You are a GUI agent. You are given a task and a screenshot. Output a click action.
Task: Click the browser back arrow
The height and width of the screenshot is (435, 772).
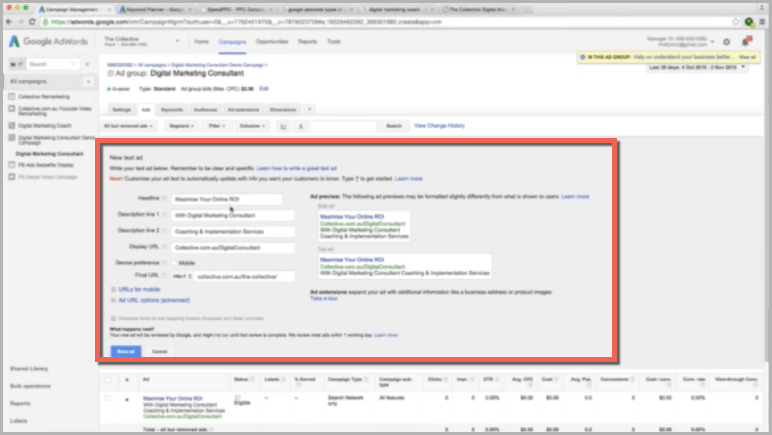(x=8, y=22)
